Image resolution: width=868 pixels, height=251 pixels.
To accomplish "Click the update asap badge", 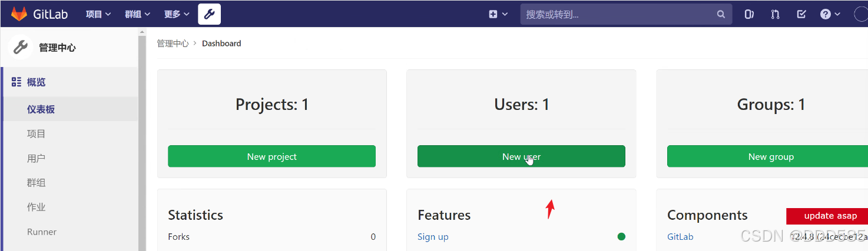I will coord(827,216).
